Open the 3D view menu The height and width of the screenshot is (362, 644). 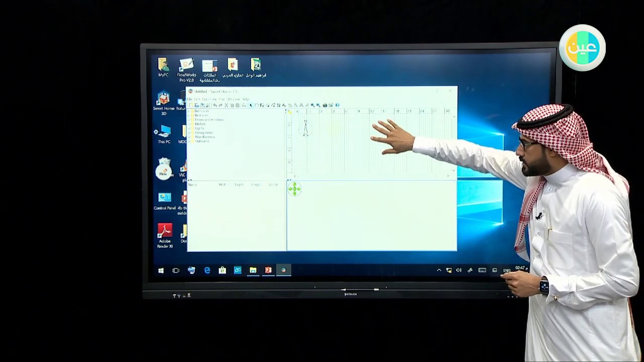pyautogui.click(x=233, y=99)
